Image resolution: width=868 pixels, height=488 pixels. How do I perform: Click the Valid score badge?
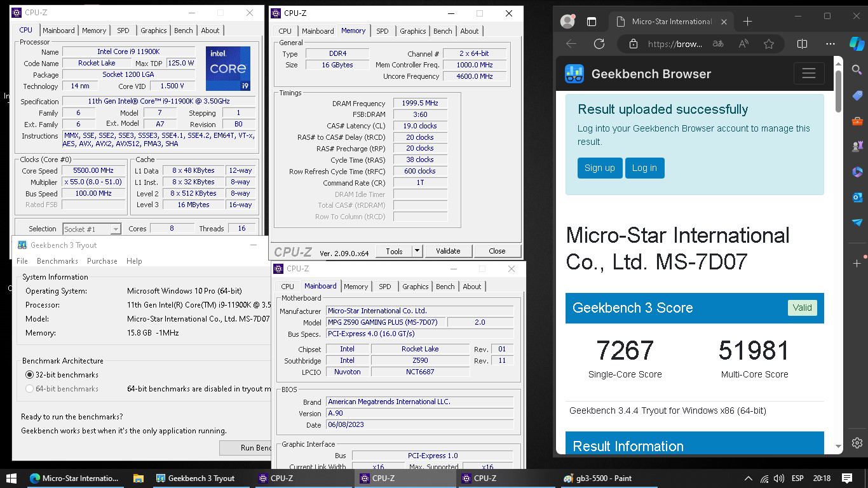pos(802,308)
